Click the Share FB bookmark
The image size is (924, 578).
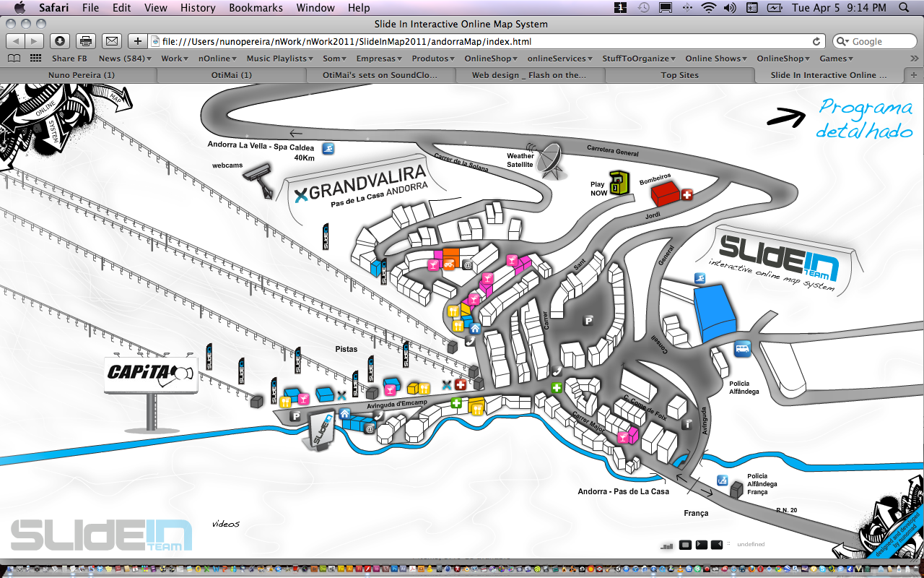pos(69,59)
